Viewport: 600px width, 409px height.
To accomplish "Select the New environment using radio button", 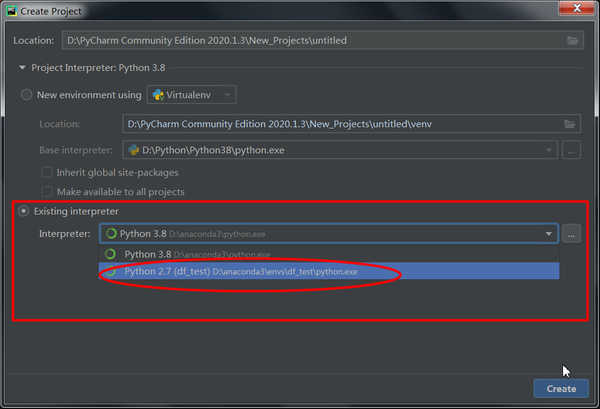I will point(26,95).
